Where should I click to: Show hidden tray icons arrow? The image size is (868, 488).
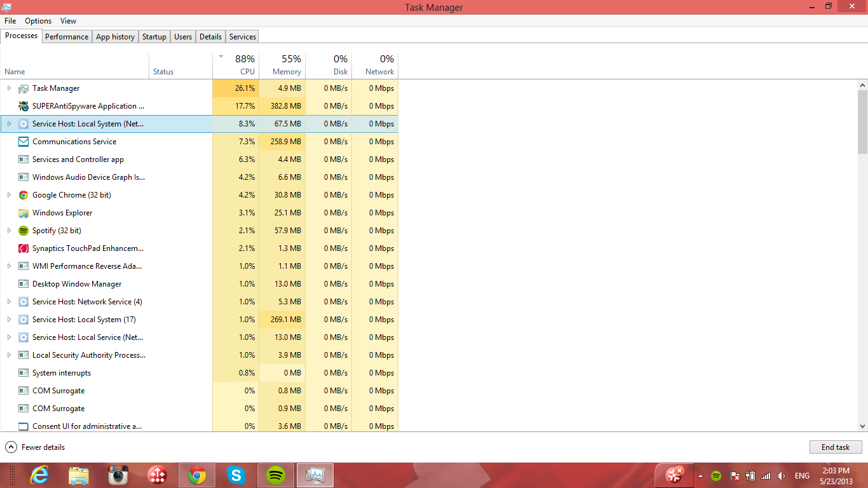(700, 476)
